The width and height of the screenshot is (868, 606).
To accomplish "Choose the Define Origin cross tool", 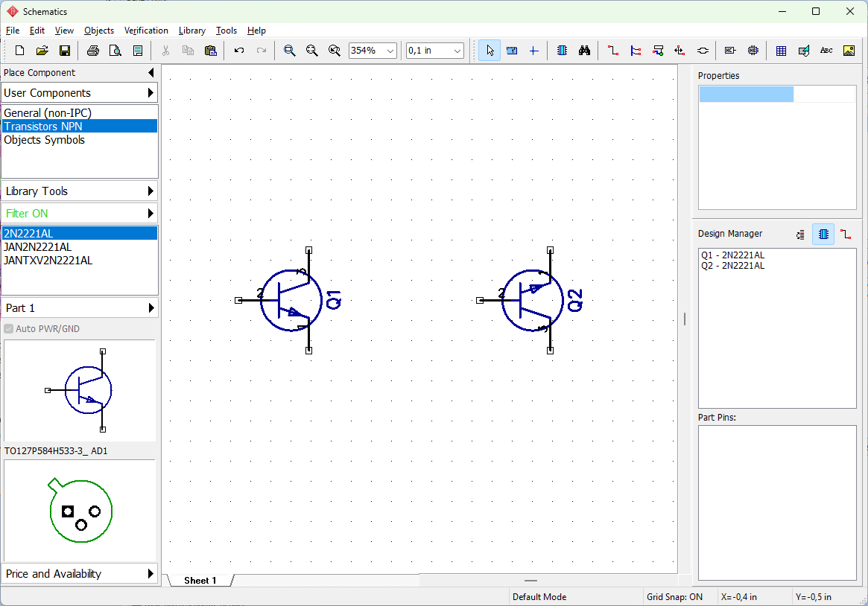I will 534,51.
